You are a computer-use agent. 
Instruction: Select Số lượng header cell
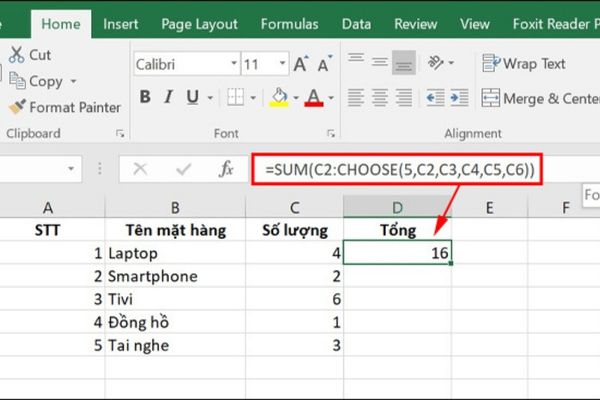click(x=295, y=230)
